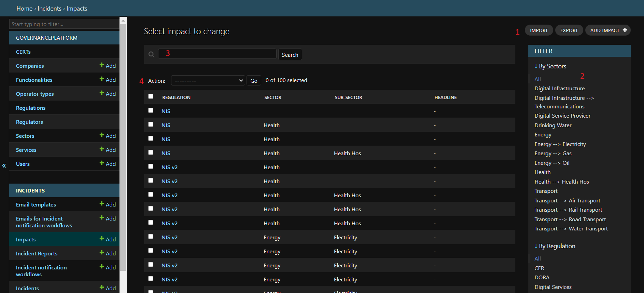The image size is (644, 293).
Task: Click the Add icon next to Users
Action: [x=102, y=163]
